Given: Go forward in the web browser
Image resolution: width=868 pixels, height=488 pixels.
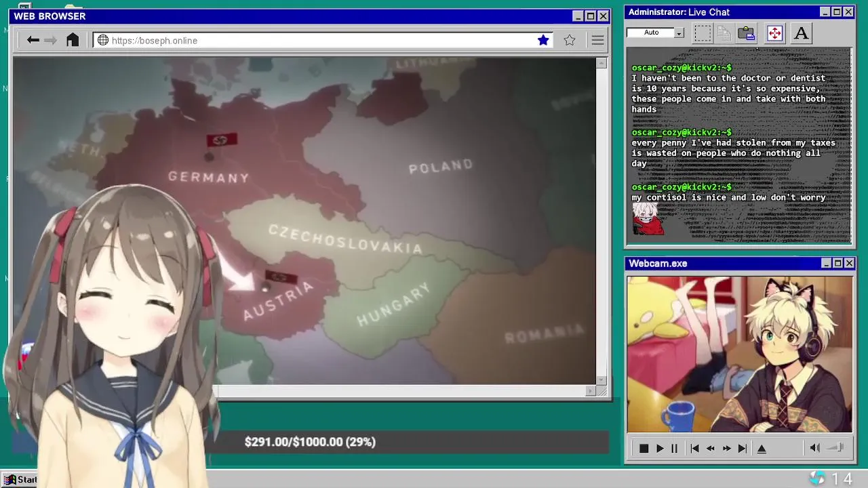Looking at the screenshot, I should coord(50,40).
